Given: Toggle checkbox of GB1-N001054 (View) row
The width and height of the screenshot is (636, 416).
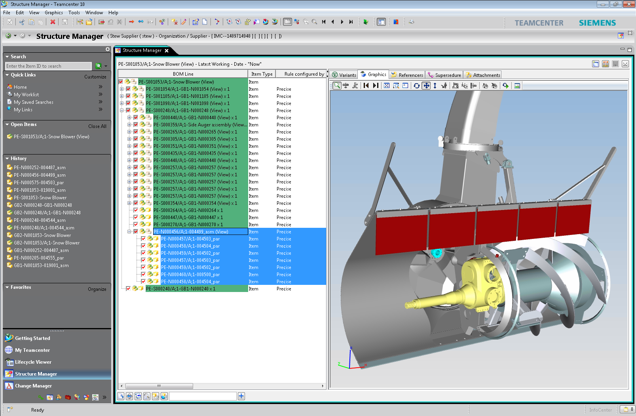Looking at the screenshot, I should click(128, 89).
